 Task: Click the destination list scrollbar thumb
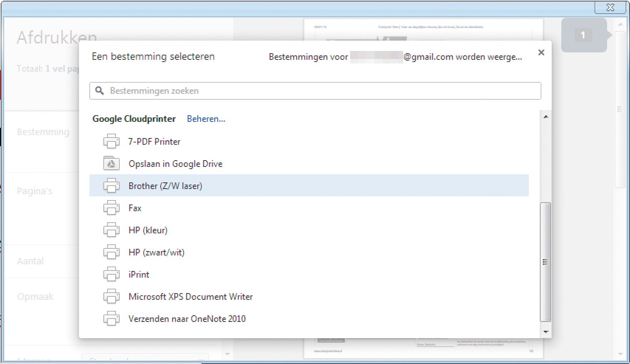[x=545, y=262]
